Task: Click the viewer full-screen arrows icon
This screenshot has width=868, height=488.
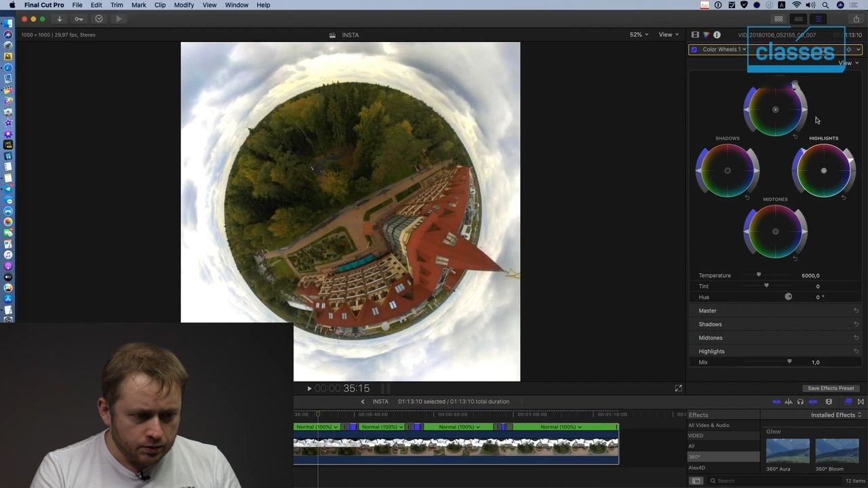Action: (678, 388)
